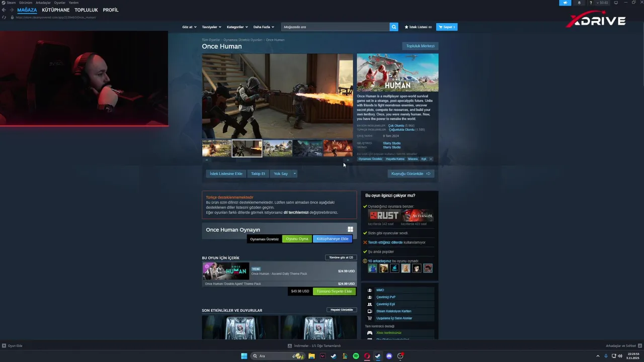Open File Explorer from the taskbar
Screen dimensions: 644x362
311,356
